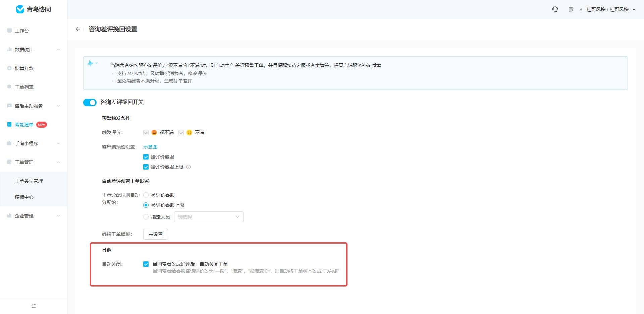Click the 工作台 sidebar icon
Image resolution: width=644 pixels, height=314 pixels.
pos(9,30)
